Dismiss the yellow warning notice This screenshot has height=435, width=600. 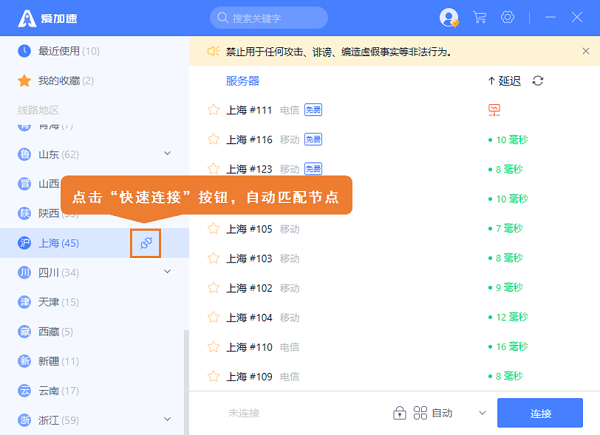pos(586,51)
